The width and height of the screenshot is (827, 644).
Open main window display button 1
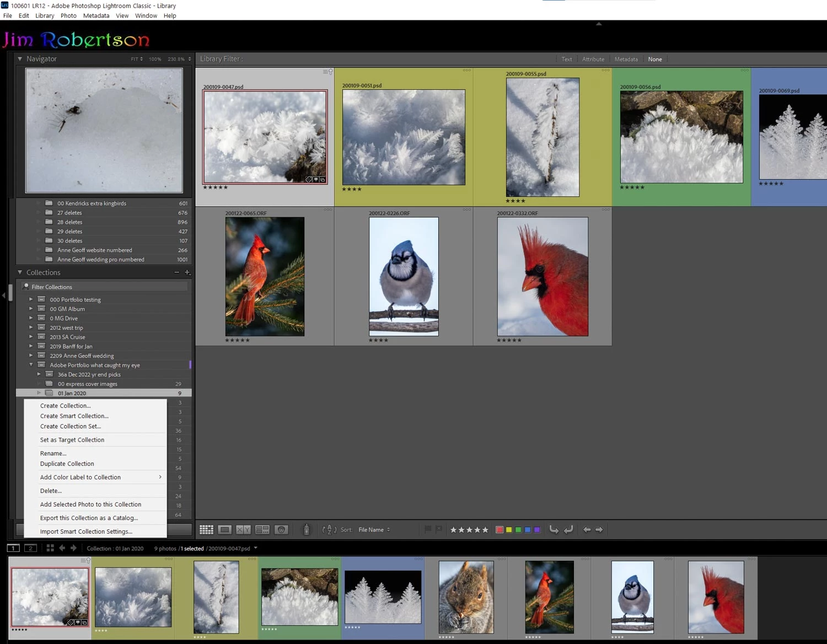point(13,548)
